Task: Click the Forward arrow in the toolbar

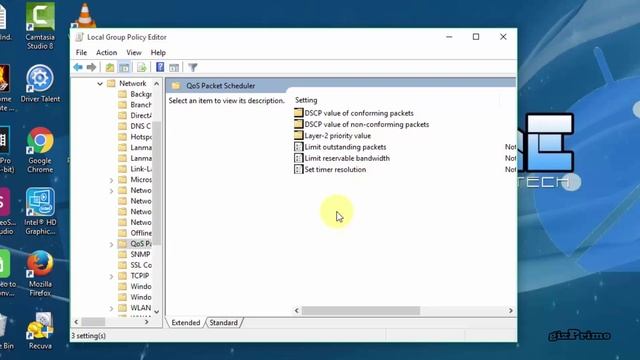Action: pos(91,67)
